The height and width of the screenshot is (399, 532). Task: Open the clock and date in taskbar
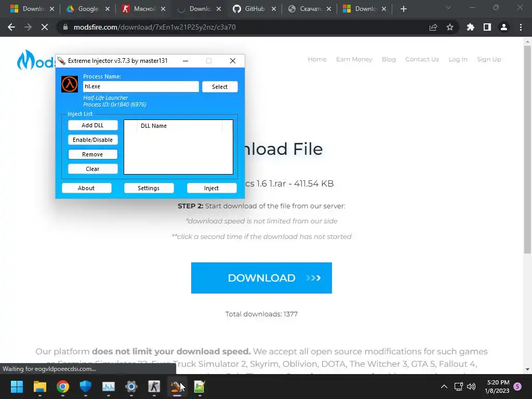497,387
